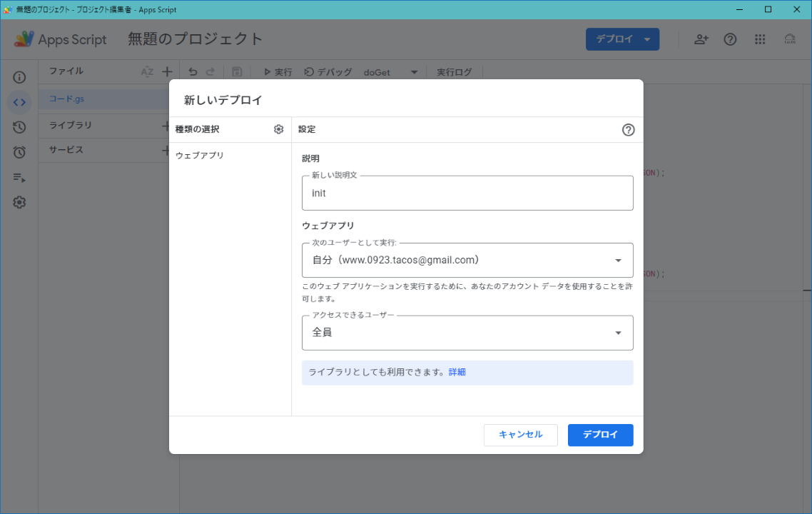Image resolution: width=812 pixels, height=514 pixels.
Task: Open Triggers alarm clock icon
Action: 19,152
